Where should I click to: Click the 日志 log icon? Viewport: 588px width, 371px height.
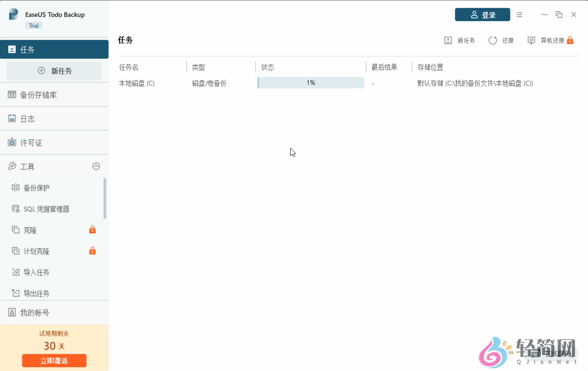tap(12, 119)
